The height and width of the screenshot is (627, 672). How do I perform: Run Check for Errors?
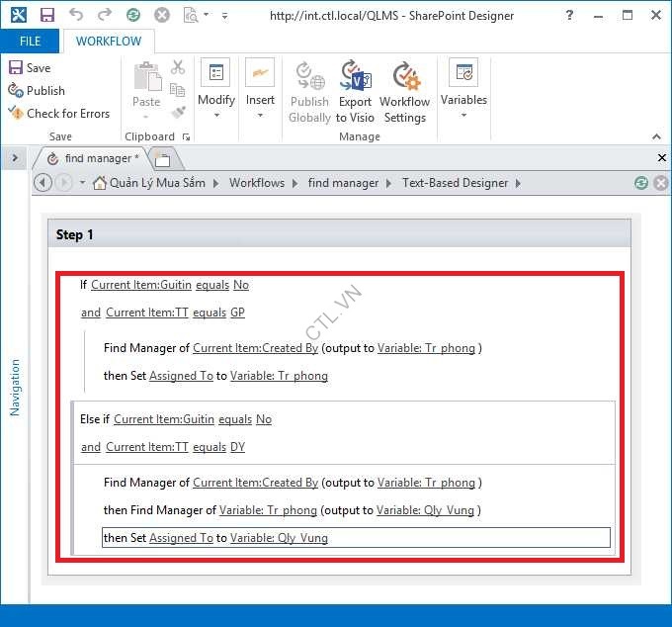[x=59, y=113]
